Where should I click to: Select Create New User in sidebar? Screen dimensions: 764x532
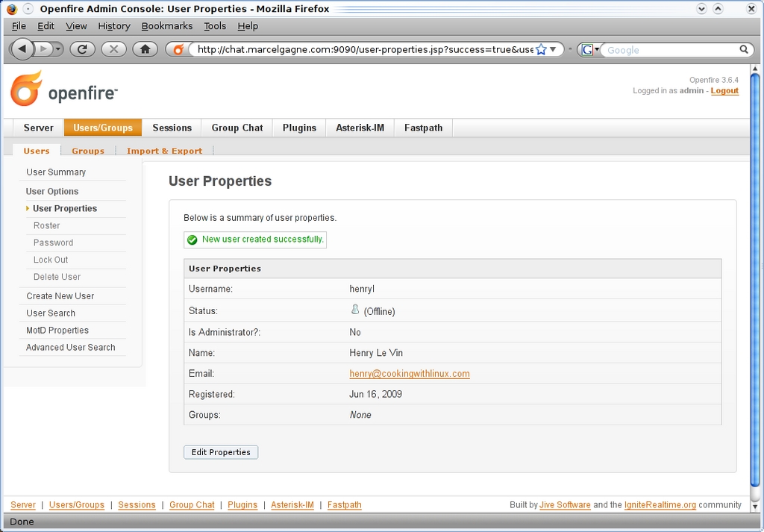[x=60, y=296]
